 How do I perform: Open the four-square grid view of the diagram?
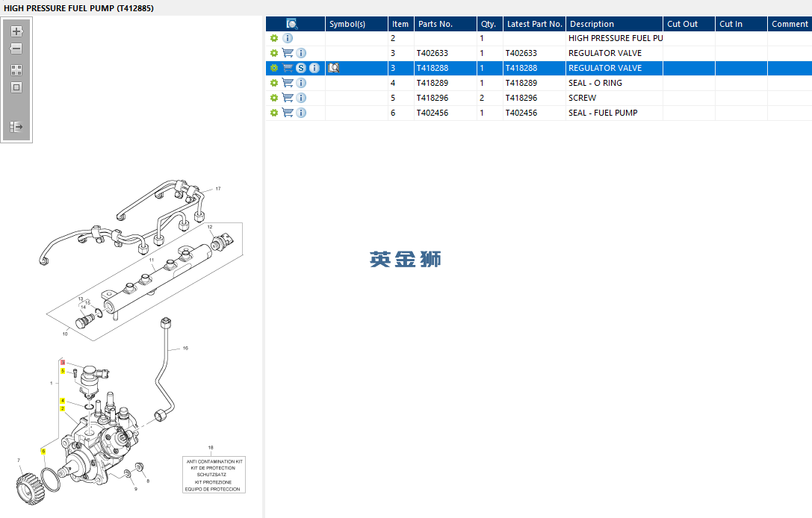(x=16, y=70)
